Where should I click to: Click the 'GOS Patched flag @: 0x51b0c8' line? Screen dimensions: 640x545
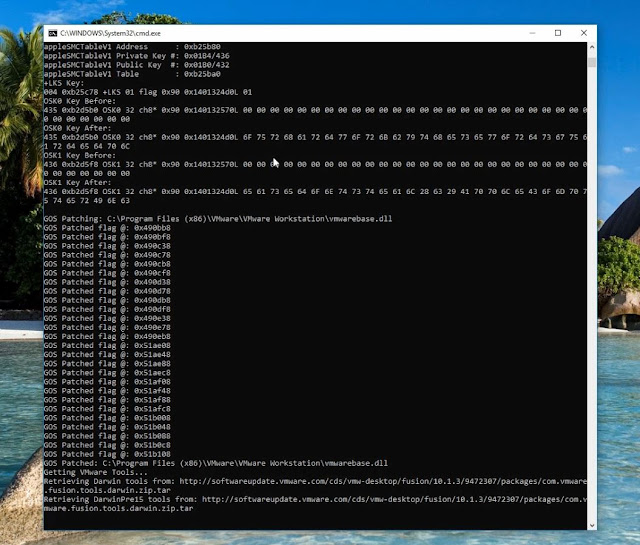[107, 445]
